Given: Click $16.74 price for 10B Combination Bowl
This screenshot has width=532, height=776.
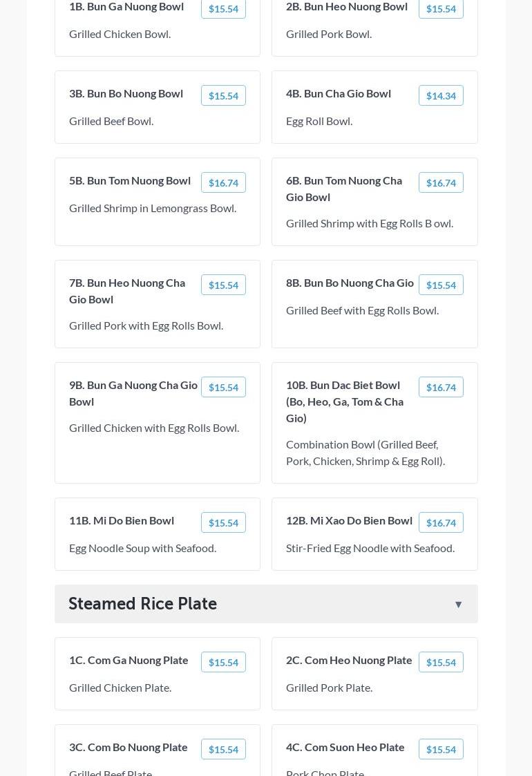Looking at the screenshot, I should (441, 387).
